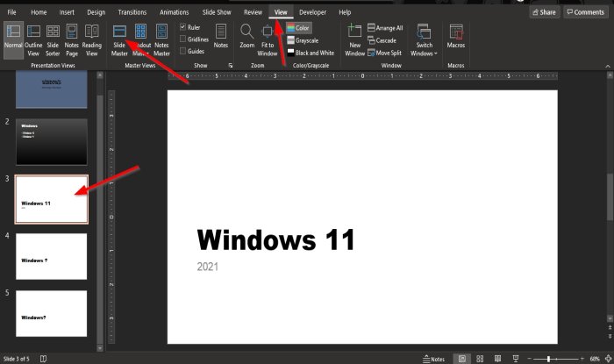Viewport: 614px width, 364px height.
Task: Open the Transitions tab
Action: coord(132,12)
